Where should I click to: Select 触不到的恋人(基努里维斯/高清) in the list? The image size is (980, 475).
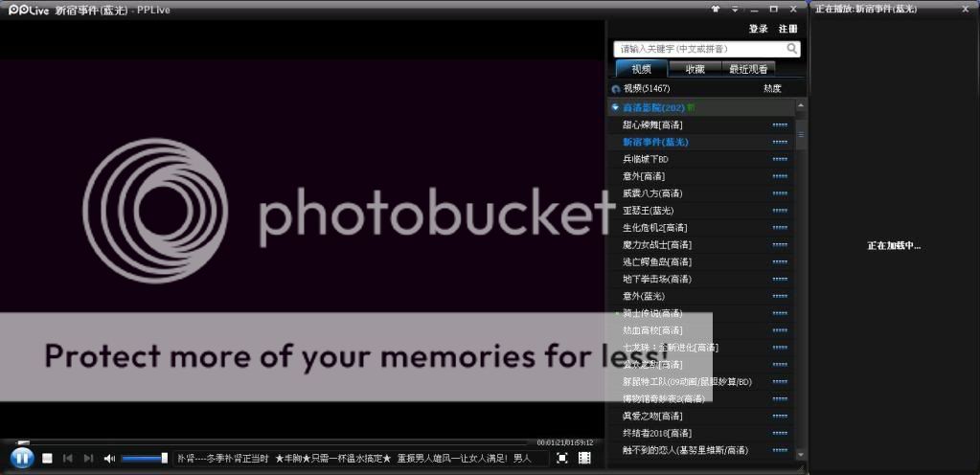point(685,450)
